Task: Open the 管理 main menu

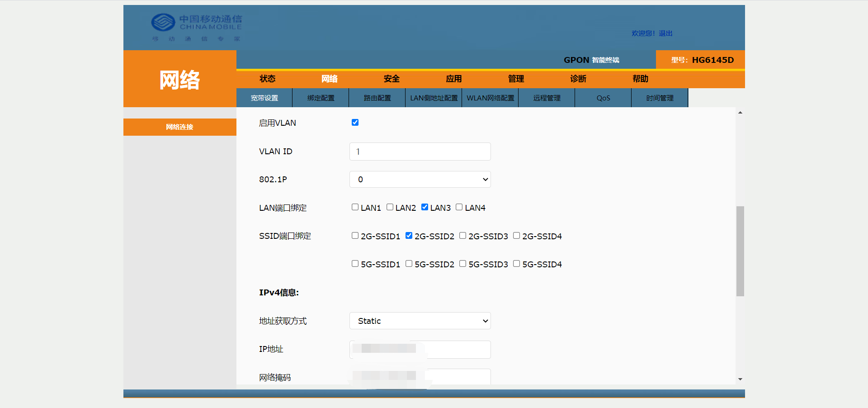Action: pyautogui.click(x=516, y=79)
